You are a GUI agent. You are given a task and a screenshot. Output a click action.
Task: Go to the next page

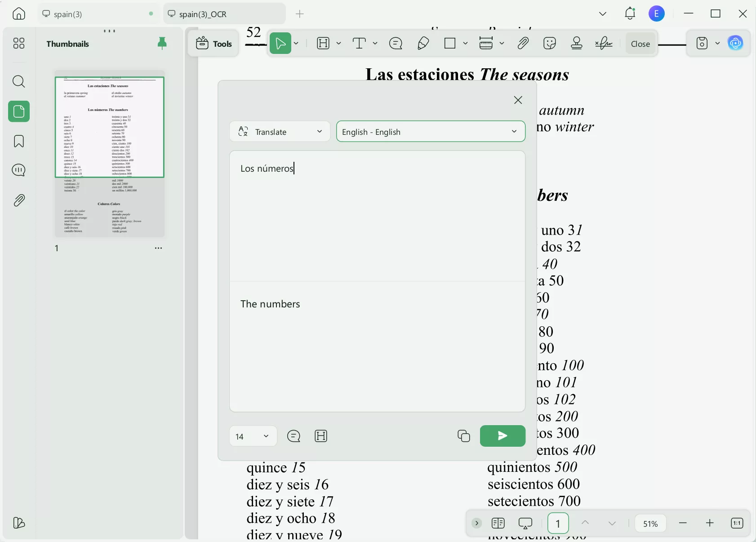612,523
